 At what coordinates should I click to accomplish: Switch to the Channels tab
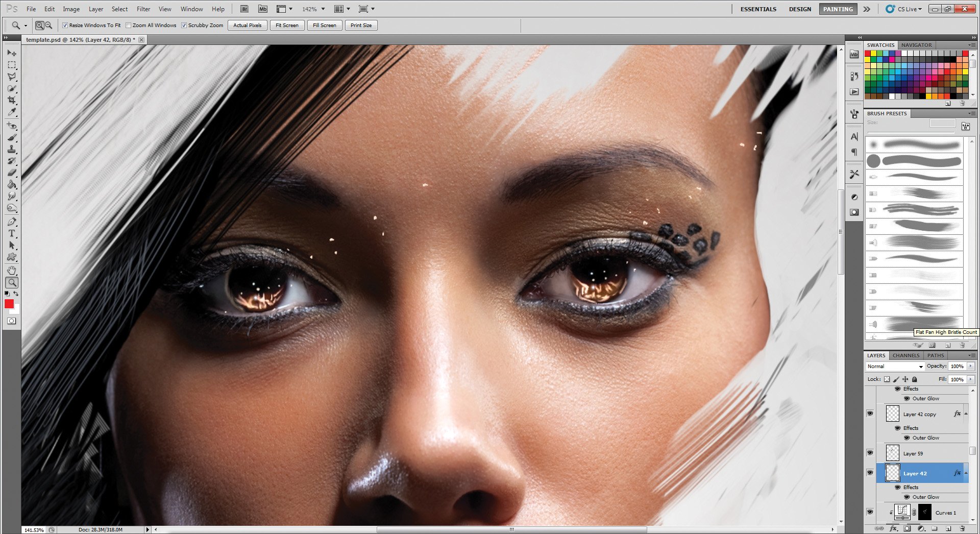[x=905, y=355]
